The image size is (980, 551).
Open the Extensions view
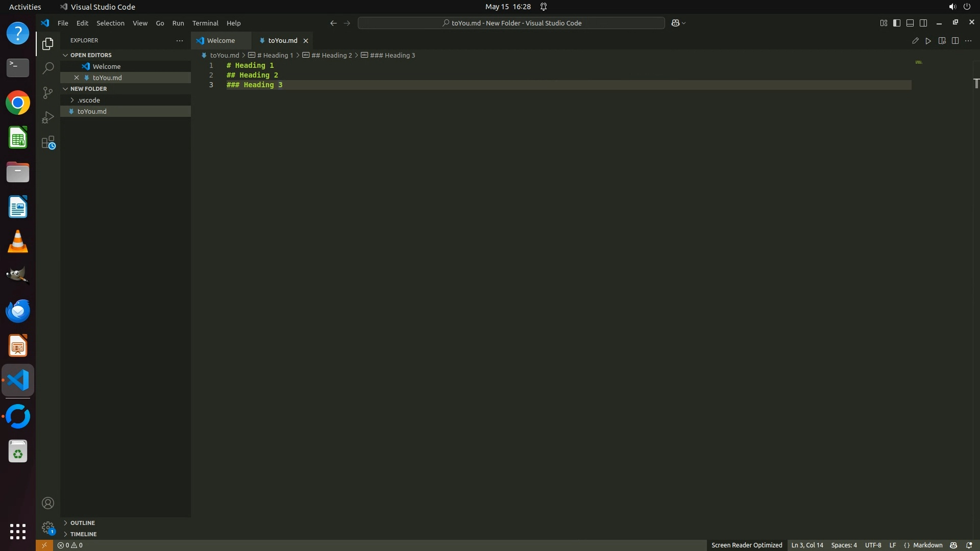coord(48,142)
